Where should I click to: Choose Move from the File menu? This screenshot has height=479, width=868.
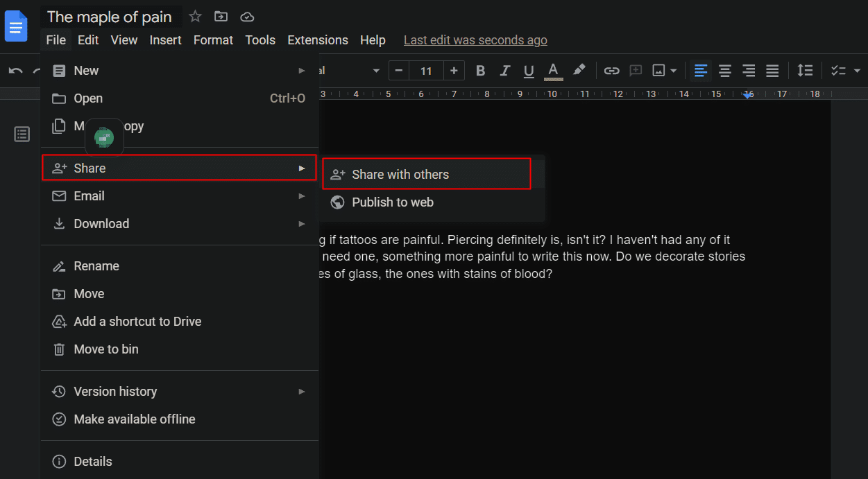(x=180, y=294)
